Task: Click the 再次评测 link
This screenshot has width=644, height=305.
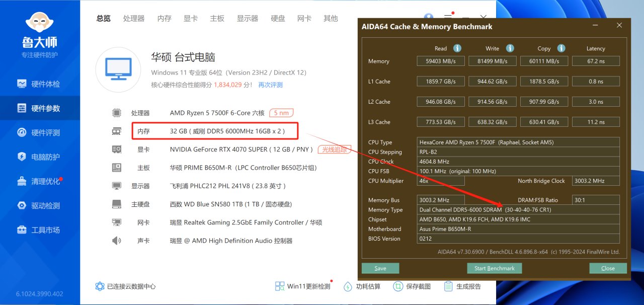Action: (271, 85)
